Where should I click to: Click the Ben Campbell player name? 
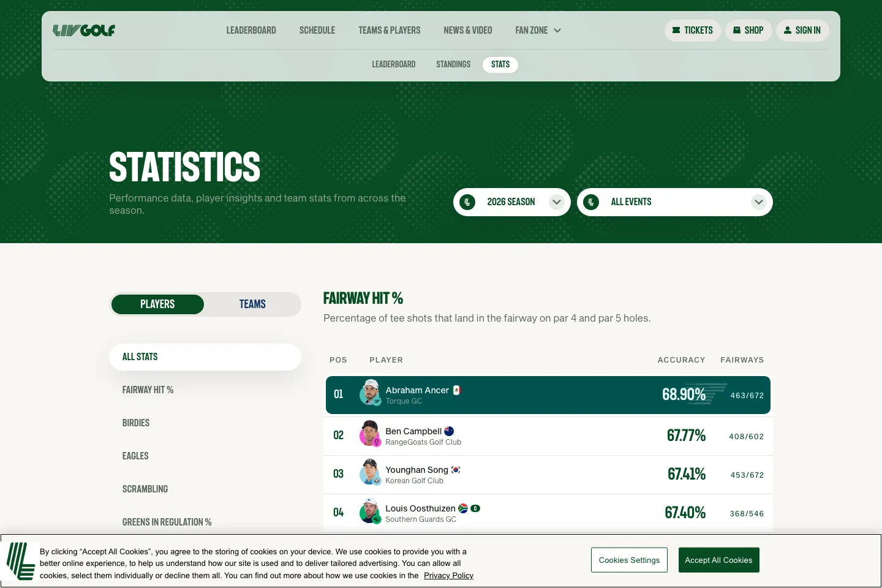(413, 431)
